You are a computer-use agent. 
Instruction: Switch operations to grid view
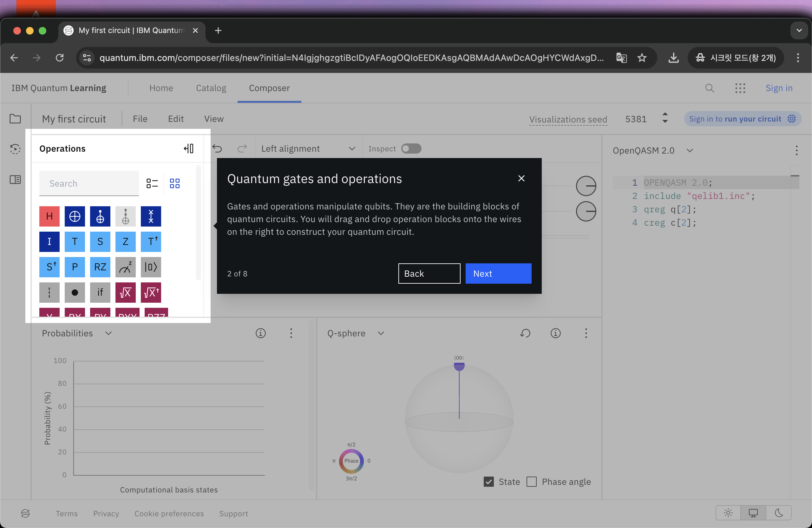175,184
